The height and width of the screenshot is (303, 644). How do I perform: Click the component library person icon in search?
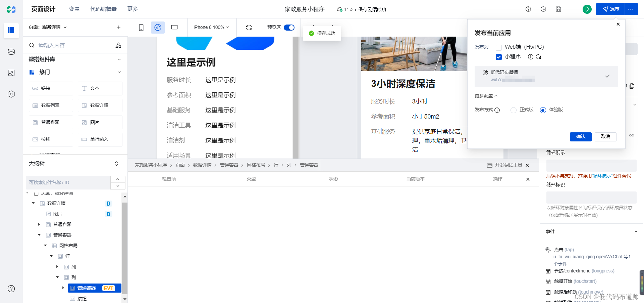(x=118, y=45)
